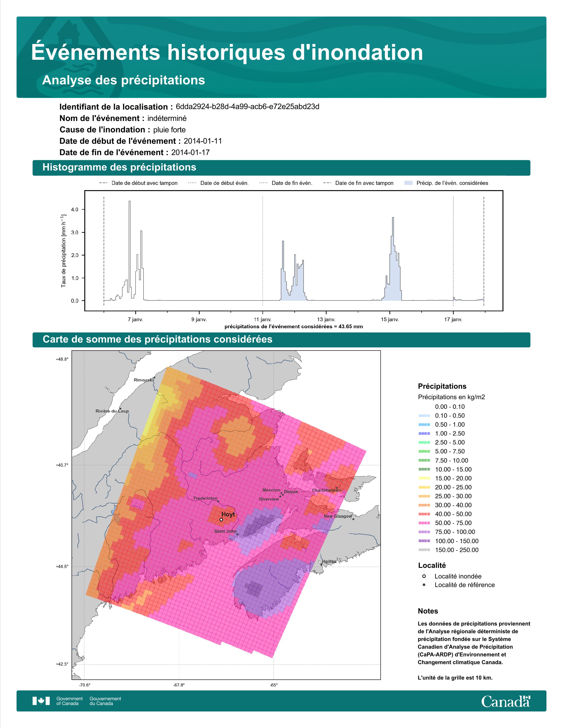Screen dimensions: 563x728
Task: Click the 150.00 - 250.00 gray legend swatch
Action: tap(424, 550)
